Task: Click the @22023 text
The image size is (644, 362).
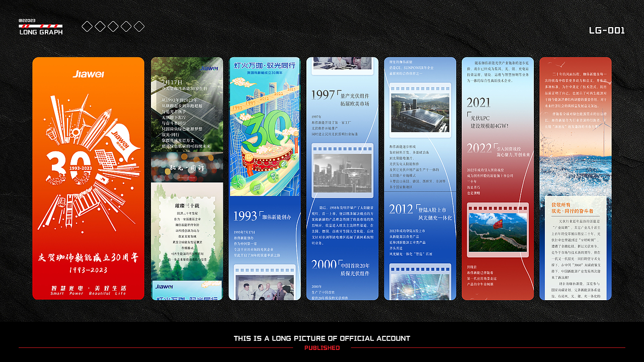Action: click(27, 21)
